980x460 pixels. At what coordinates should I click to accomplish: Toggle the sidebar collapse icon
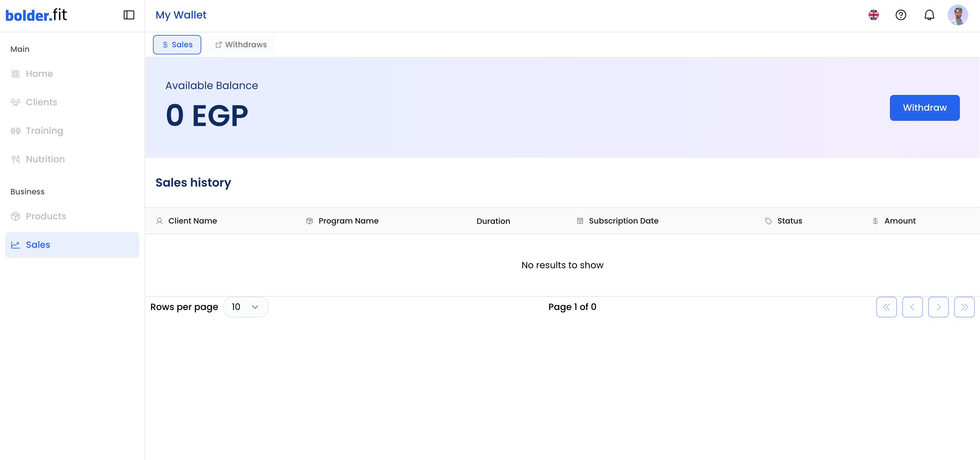pos(129,15)
